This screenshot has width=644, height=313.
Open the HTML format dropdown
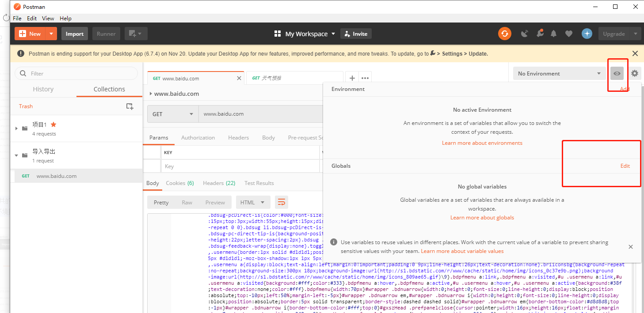pos(253,203)
